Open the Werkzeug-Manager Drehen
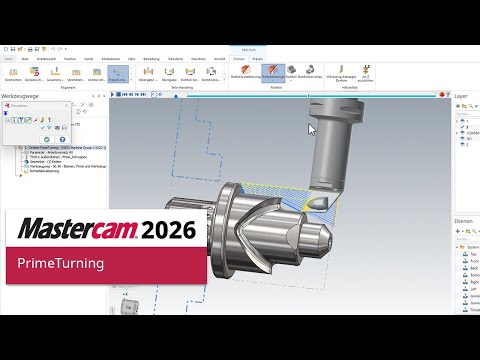480x360 pixels. [341, 73]
